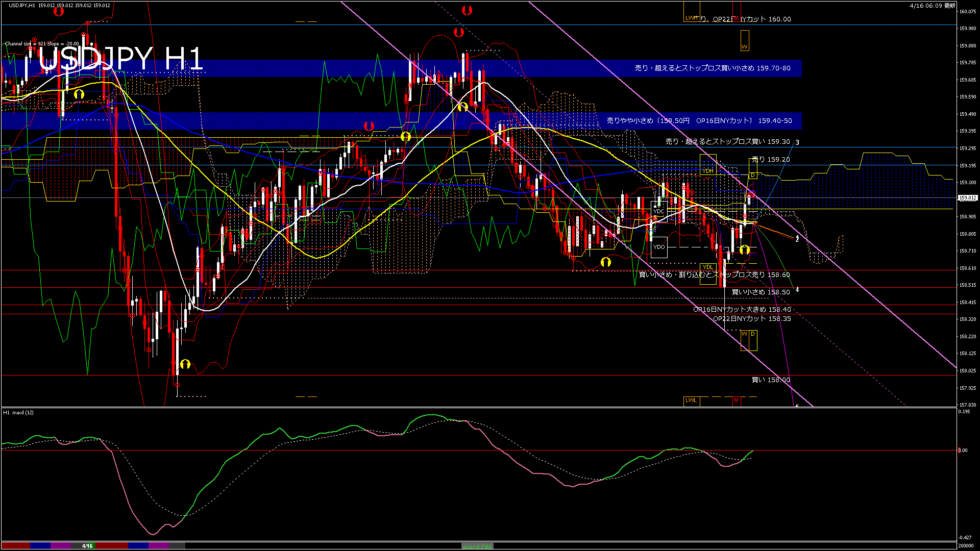Click the 4/16 date marker in the bottom bar
Screen dimensions: 980x551
(87, 545)
